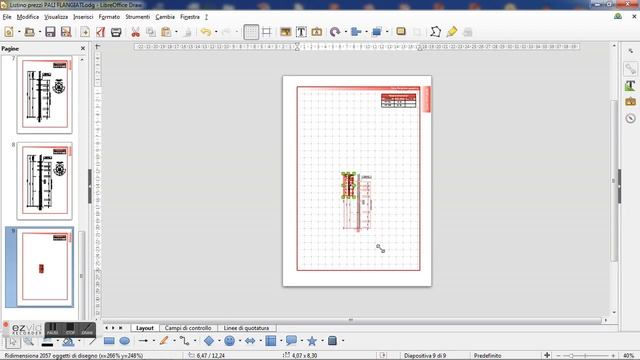Open the Visualizza menu

(x=56, y=17)
